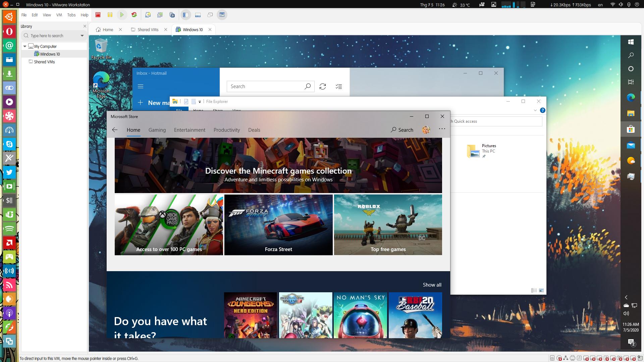This screenshot has width=644, height=362.
Task: Open the VMware File menu
Action: [24, 15]
